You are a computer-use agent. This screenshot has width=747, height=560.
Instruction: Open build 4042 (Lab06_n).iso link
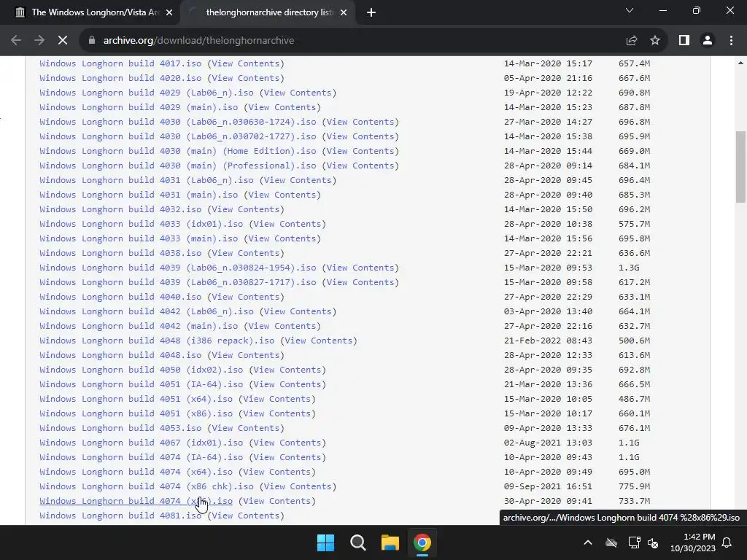click(147, 311)
